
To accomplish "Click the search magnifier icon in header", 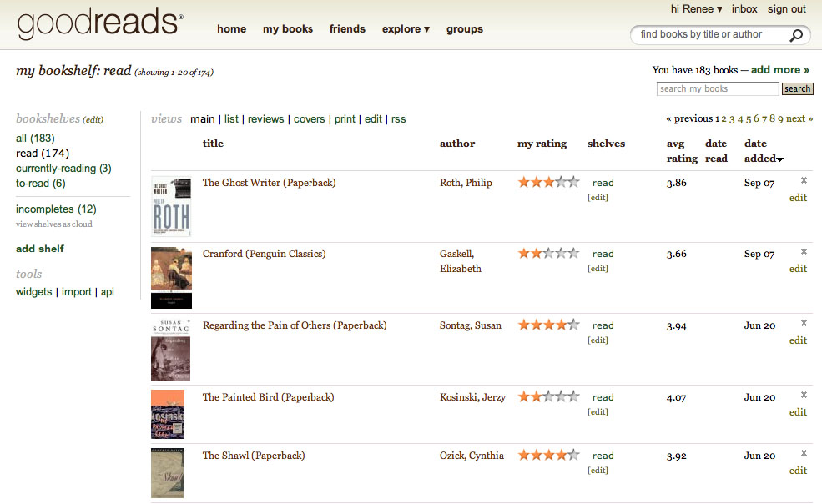I will [x=796, y=35].
